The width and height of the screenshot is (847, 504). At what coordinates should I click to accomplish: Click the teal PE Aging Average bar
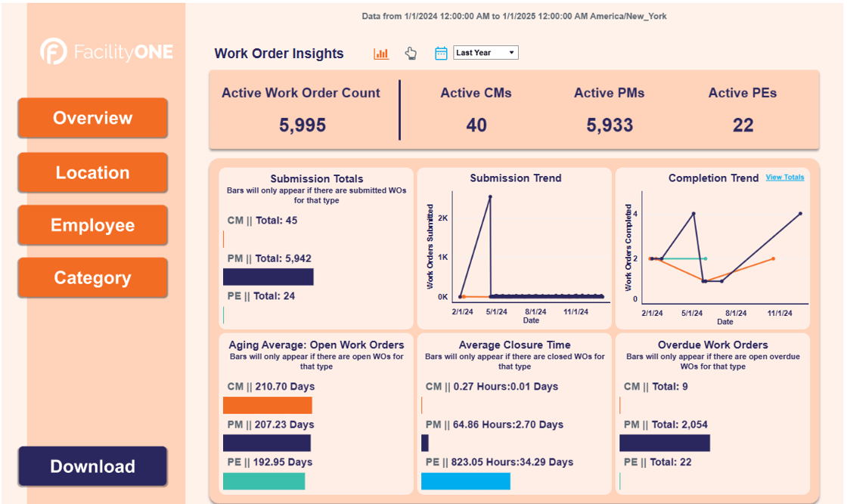(x=263, y=481)
